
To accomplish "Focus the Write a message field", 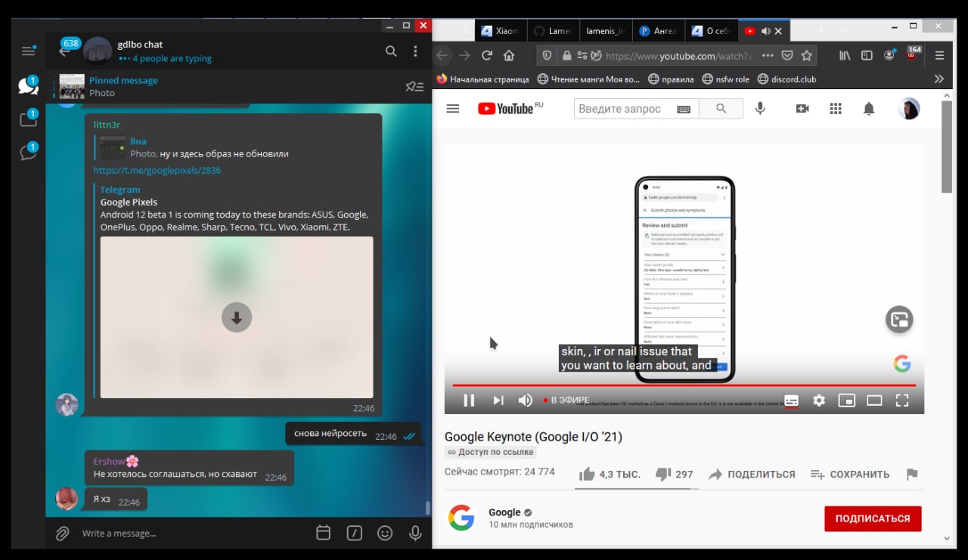I will [x=193, y=533].
